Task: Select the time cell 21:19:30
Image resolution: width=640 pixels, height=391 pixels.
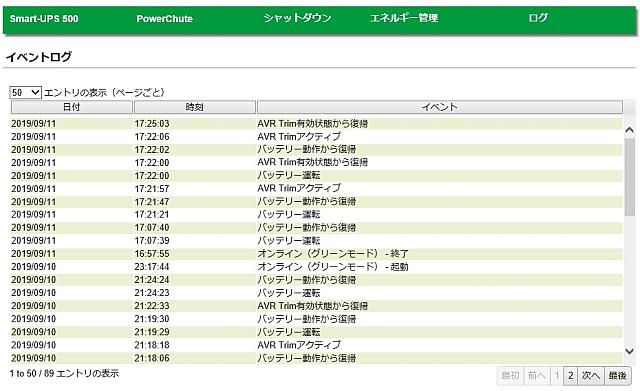Action: [152, 319]
